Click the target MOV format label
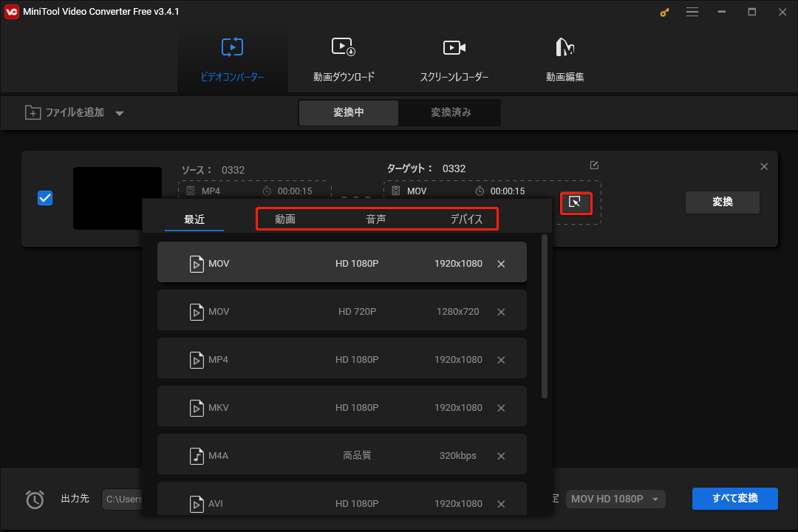This screenshot has height=532, width=798. (x=416, y=191)
